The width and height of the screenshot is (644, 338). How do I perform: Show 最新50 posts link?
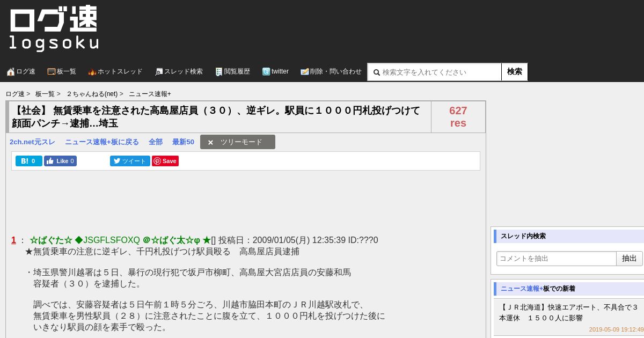[183, 142]
